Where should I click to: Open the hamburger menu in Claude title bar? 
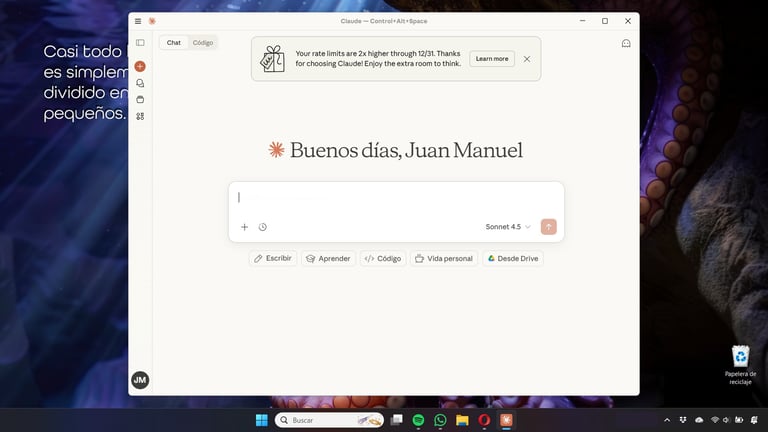138,21
